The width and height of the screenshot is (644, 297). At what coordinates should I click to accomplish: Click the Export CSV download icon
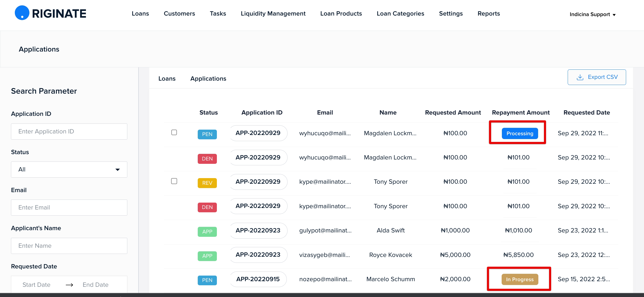[x=580, y=77]
